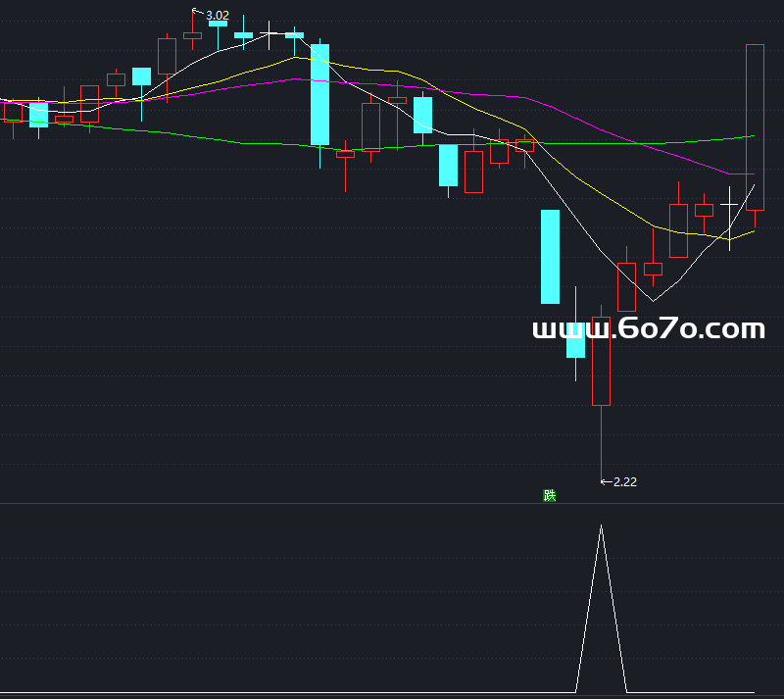Click the 2.22 low price label
Image resolution: width=784 pixels, height=699 pixels.
pos(624,481)
